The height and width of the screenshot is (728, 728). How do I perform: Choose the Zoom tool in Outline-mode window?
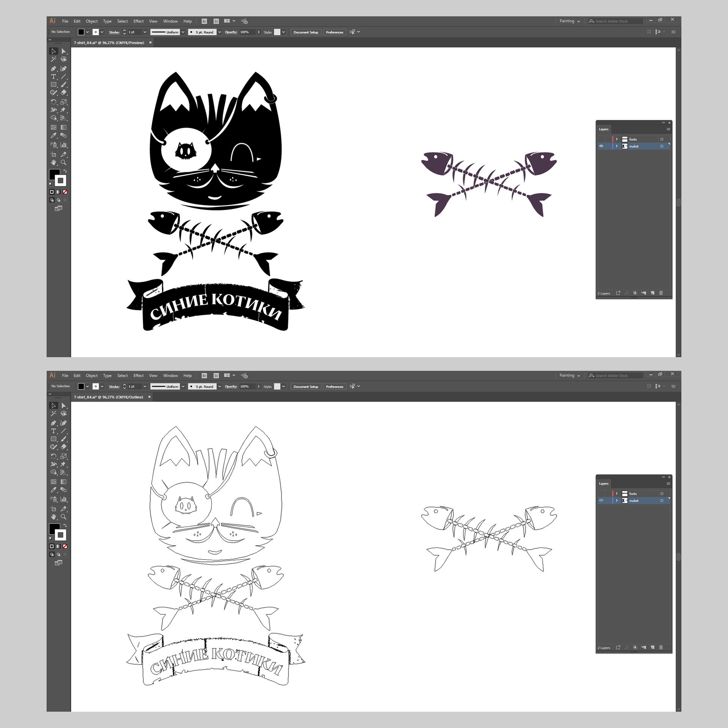pos(63,517)
